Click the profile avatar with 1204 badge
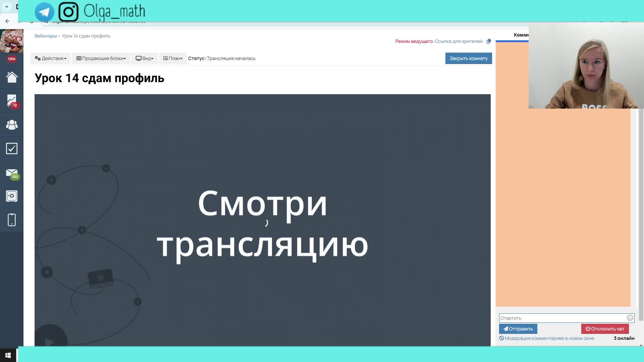The width and height of the screenshot is (644, 362). [x=12, y=41]
